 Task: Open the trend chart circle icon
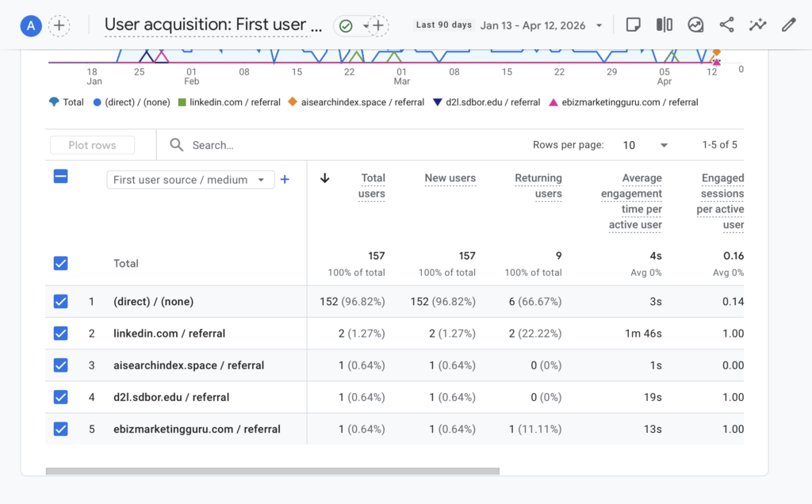coord(695,25)
